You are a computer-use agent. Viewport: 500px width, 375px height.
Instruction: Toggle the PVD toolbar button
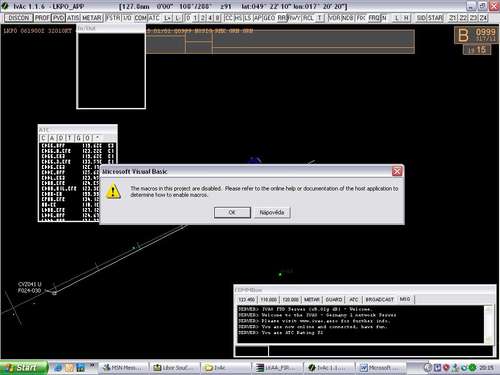58,18
